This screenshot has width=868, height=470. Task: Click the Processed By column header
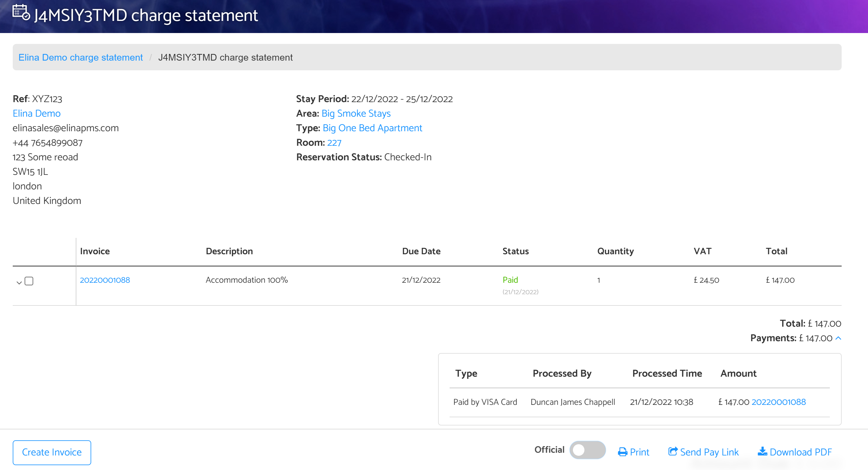click(562, 373)
